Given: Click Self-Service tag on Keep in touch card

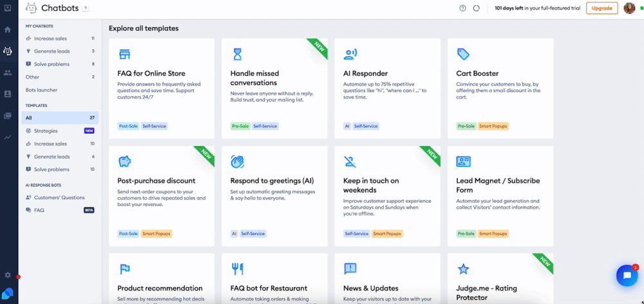Looking at the screenshot, I should [x=357, y=234].
